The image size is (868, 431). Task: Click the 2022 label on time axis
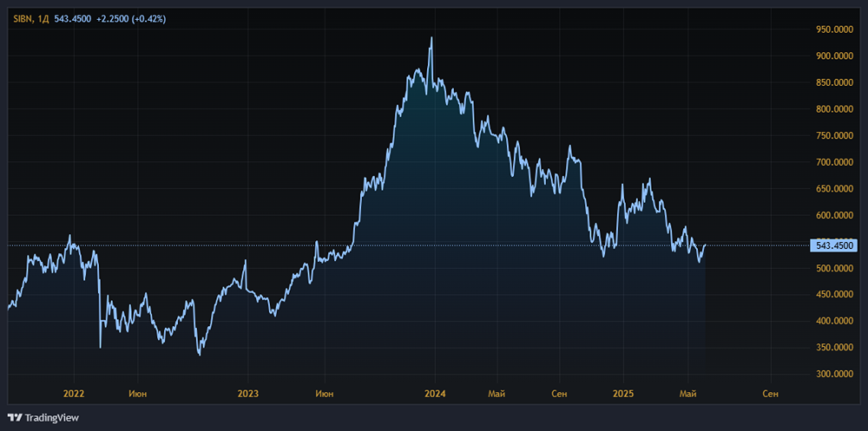coord(74,394)
